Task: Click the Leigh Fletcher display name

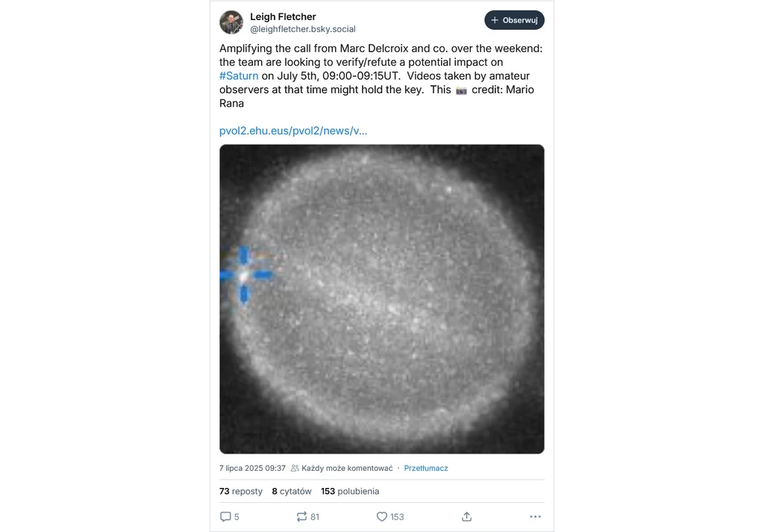Action: pyautogui.click(x=283, y=16)
